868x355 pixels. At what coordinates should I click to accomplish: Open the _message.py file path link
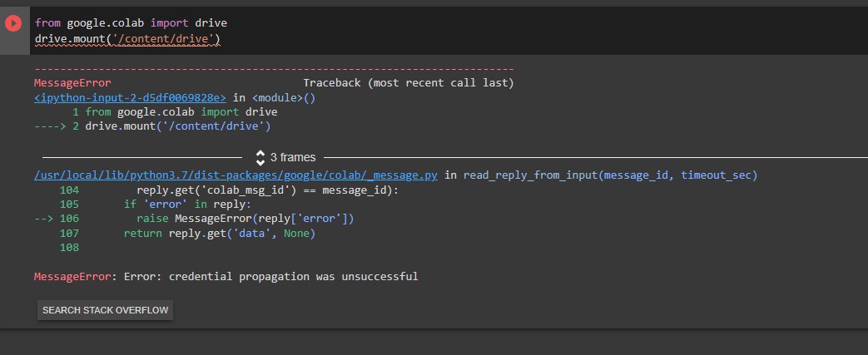[x=236, y=175]
